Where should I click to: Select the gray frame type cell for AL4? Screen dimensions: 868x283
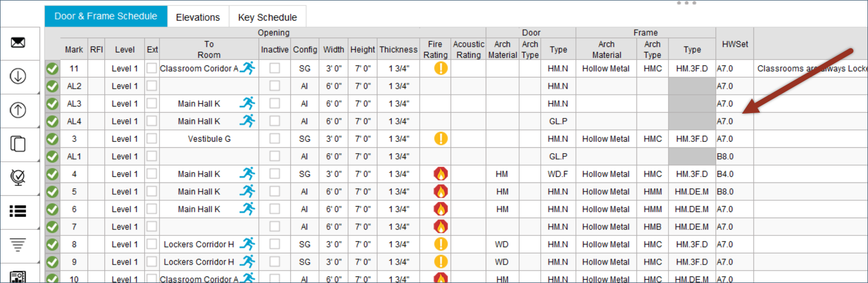pos(692,121)
